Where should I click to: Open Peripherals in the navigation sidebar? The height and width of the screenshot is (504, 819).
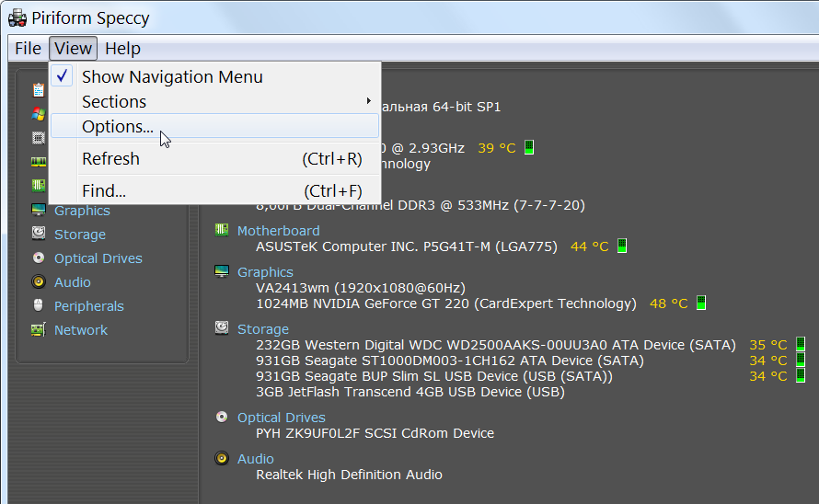tap(89, 306)
